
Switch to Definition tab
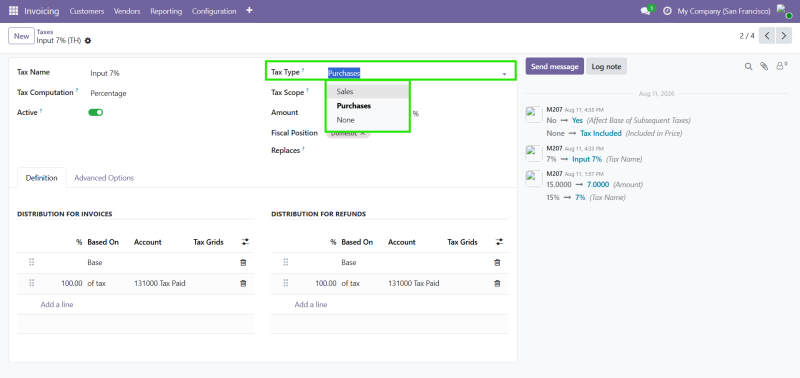tap(42, 178)
